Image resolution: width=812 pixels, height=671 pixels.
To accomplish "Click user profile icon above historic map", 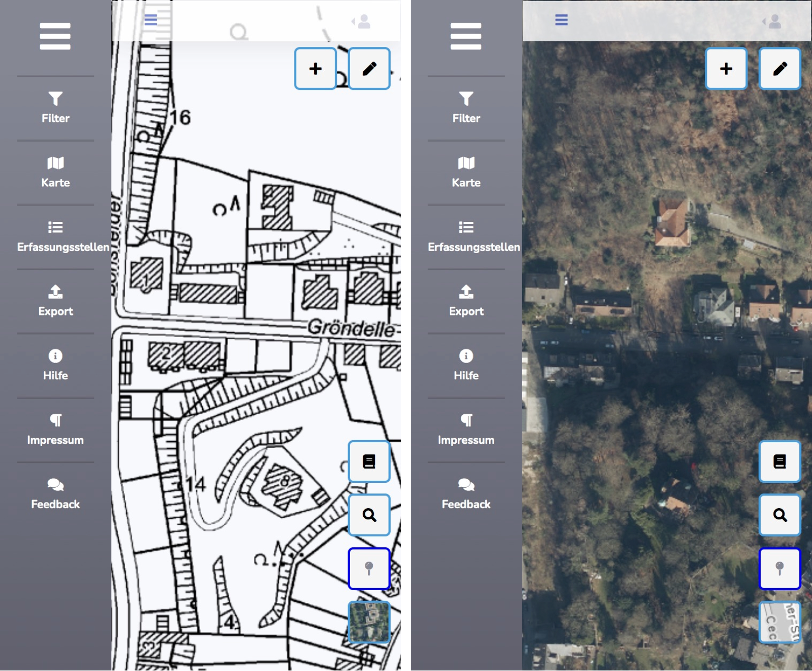I will (362, 22).
